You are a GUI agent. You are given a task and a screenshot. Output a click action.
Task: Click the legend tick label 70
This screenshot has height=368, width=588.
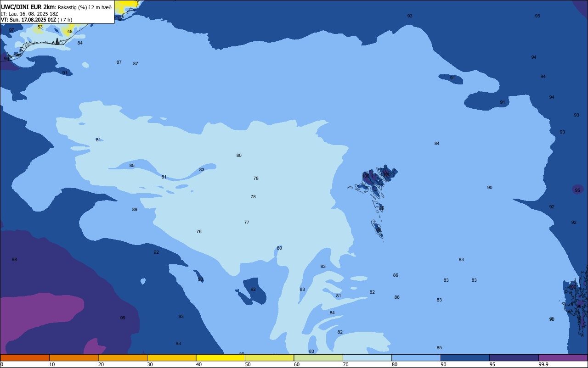point(345,364)
